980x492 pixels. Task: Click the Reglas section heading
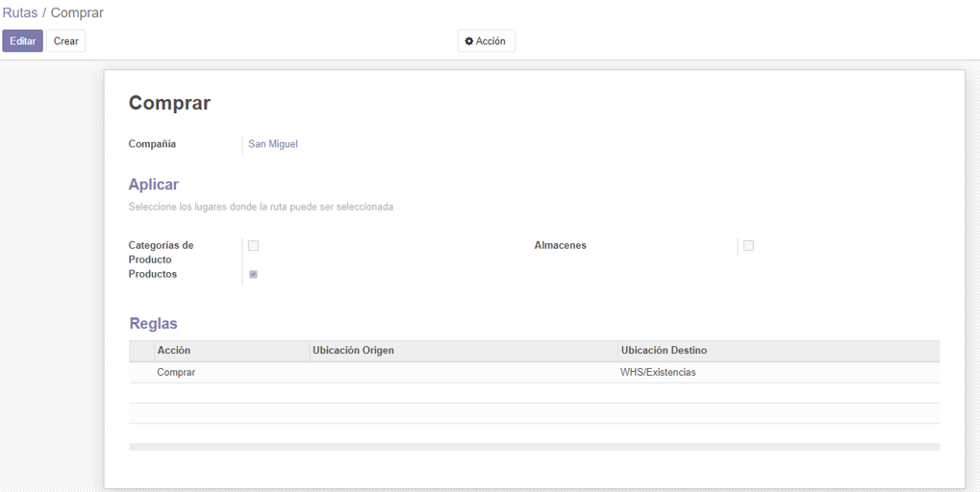point(153,324)
